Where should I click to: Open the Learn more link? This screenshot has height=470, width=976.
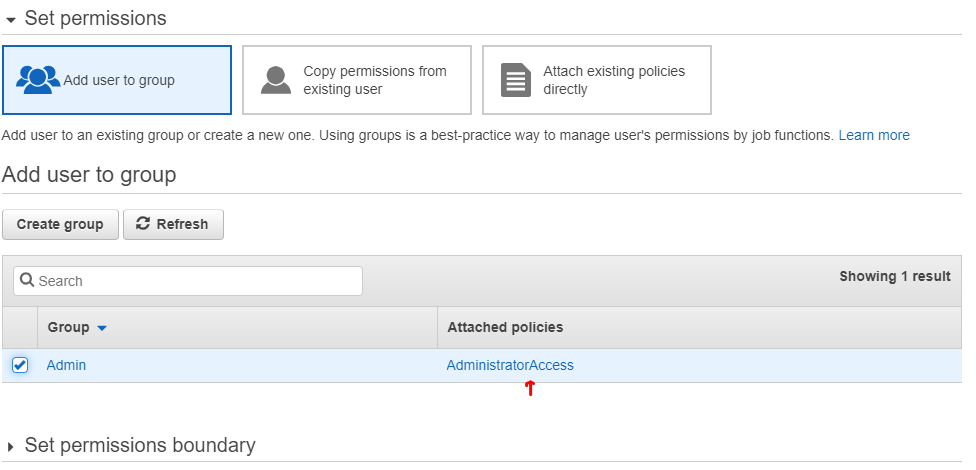click(873, 135)
